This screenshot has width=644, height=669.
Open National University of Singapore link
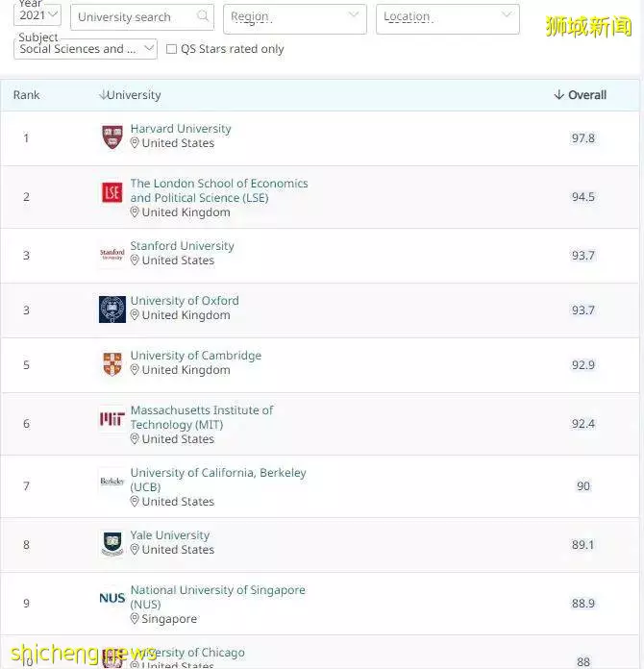tap(217, 597)
